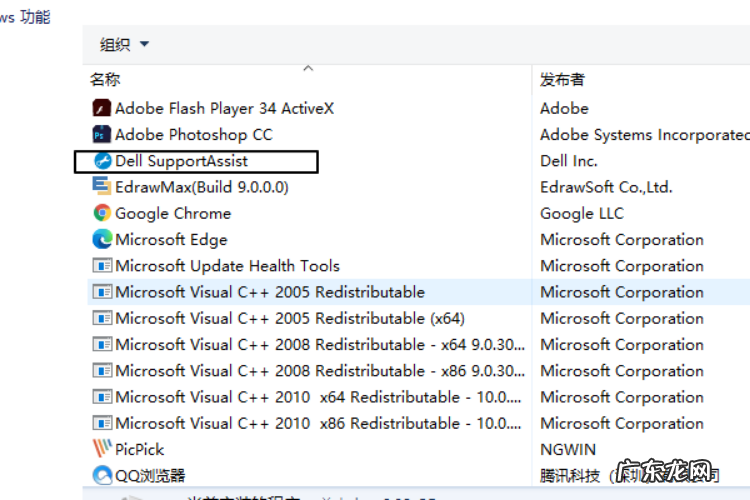Click the Google Chrome icon
750x500 pixels.
(101, 213)
